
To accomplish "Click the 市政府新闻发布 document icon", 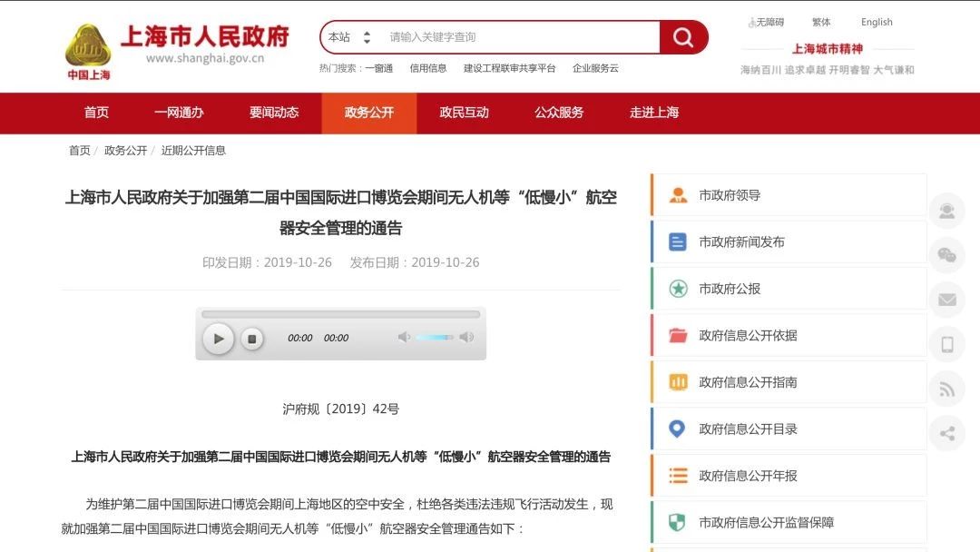I will [x=678, y=241].
